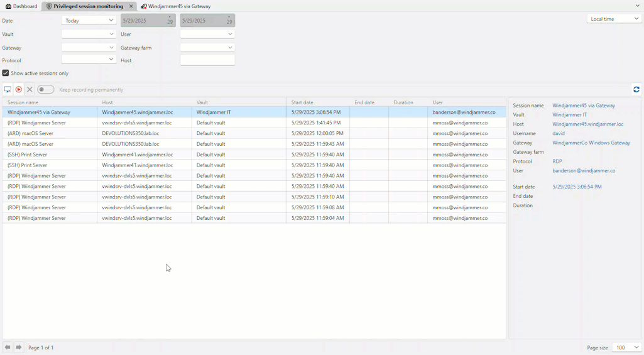Switch to the Dashboard tab
Image resolution: width=644 pixels, height=355 pixels.
(x=21, y=6)
